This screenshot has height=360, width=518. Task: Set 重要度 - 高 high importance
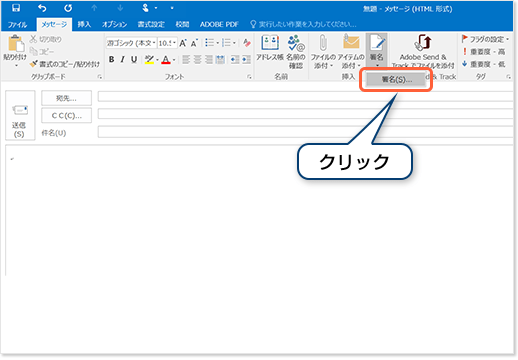[x=483, y=51]
